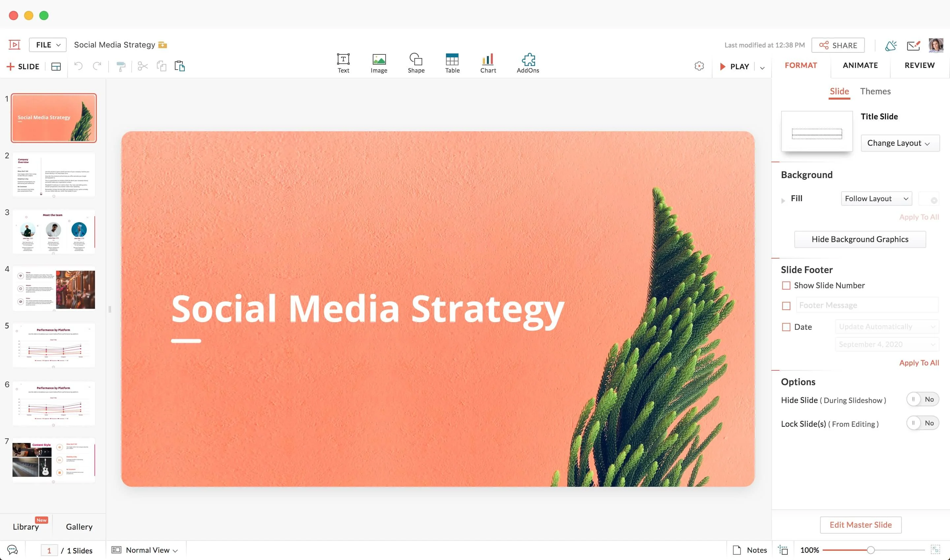The height and width of the screenshot is (560, 950).
Task: Switch to the Themes tab
Action: pos(875,91)
